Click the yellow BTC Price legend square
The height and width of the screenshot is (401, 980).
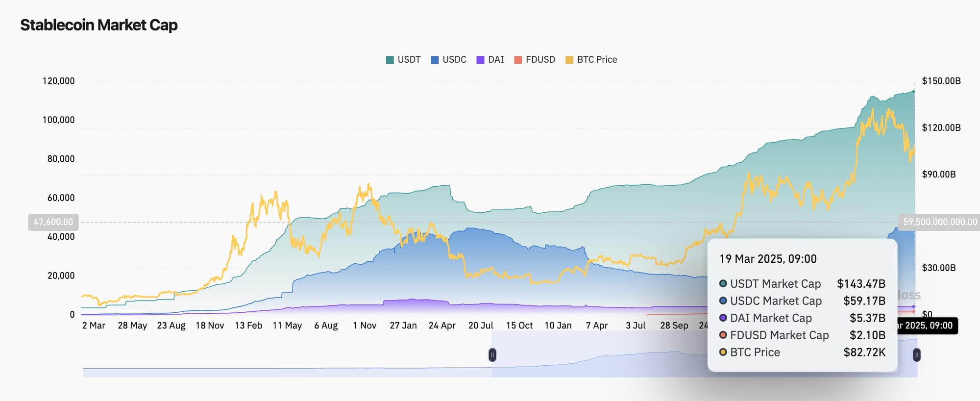pyautogui.click(x=569, y=60)
